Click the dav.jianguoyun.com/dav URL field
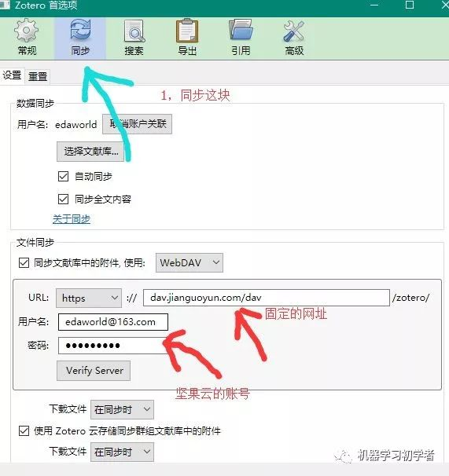This screenshot has height=476, width=449. click(267, 298)
